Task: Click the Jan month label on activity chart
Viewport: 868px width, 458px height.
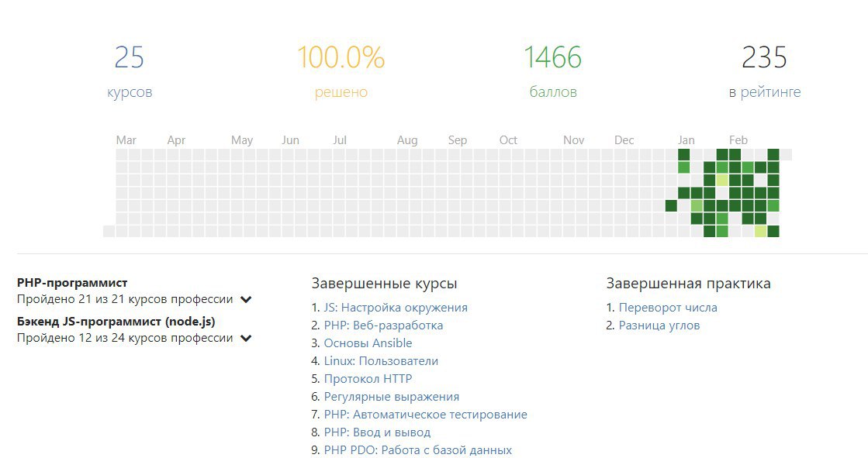Action: tap(686, 140)
